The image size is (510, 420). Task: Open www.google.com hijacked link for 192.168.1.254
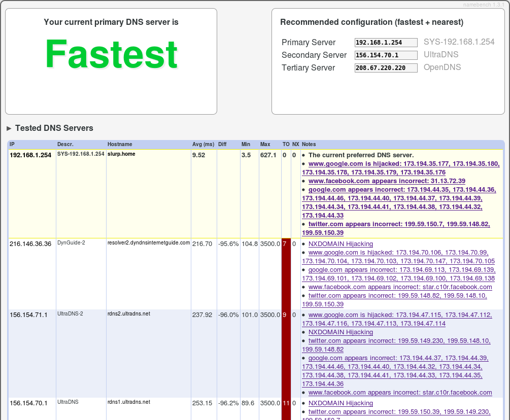click(403, 164)
